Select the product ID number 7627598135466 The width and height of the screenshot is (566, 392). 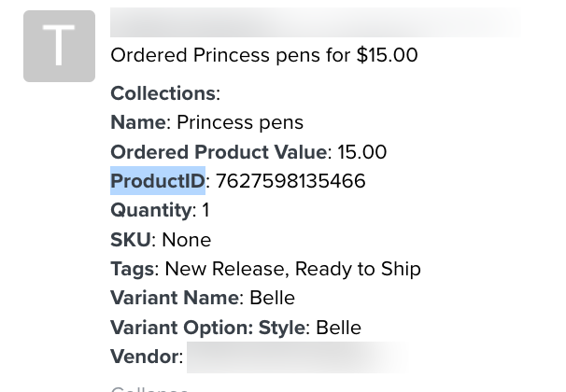tap(290, 181)
